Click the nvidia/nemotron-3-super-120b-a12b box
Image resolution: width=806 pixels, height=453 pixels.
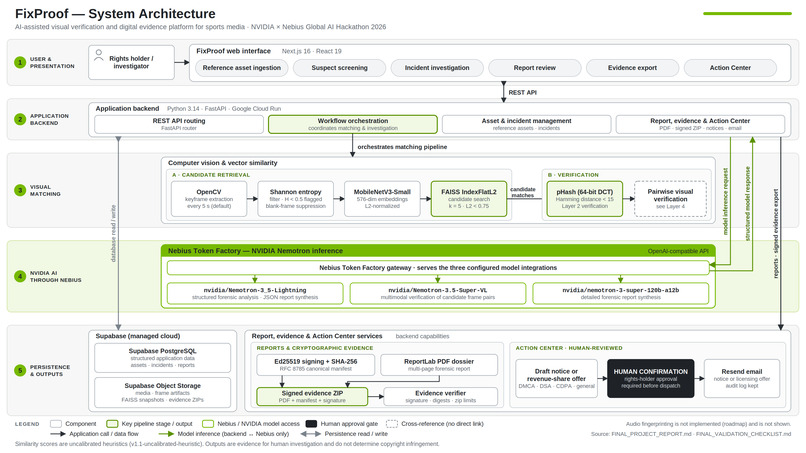pyautogui.click(x=620, y=293)
